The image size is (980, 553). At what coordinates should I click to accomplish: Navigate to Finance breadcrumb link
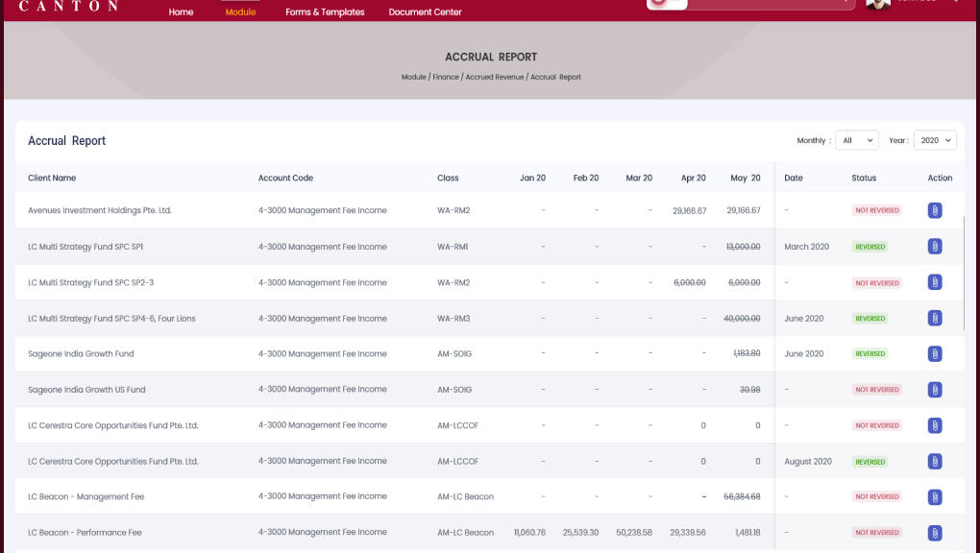[x=446, y=77]
